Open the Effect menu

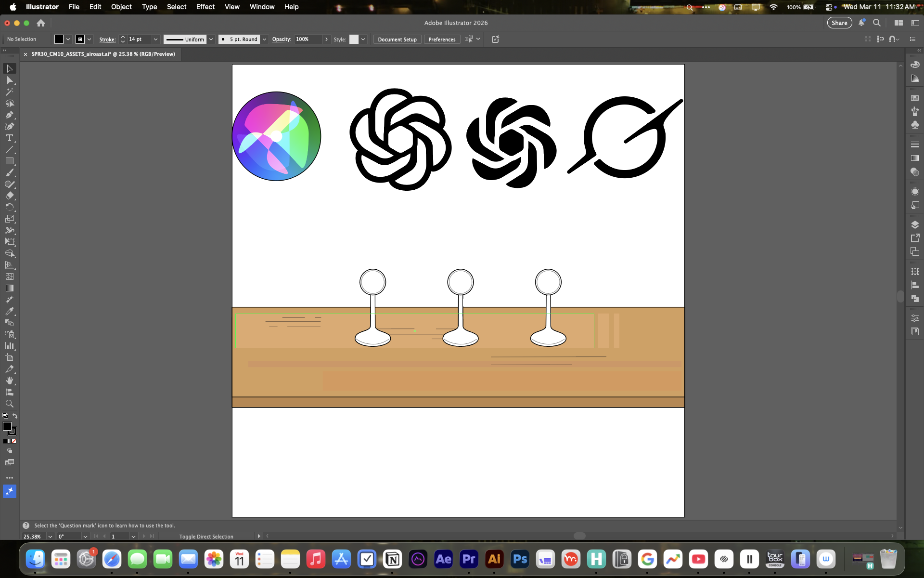pyautogui.click(x=205, y=7)
